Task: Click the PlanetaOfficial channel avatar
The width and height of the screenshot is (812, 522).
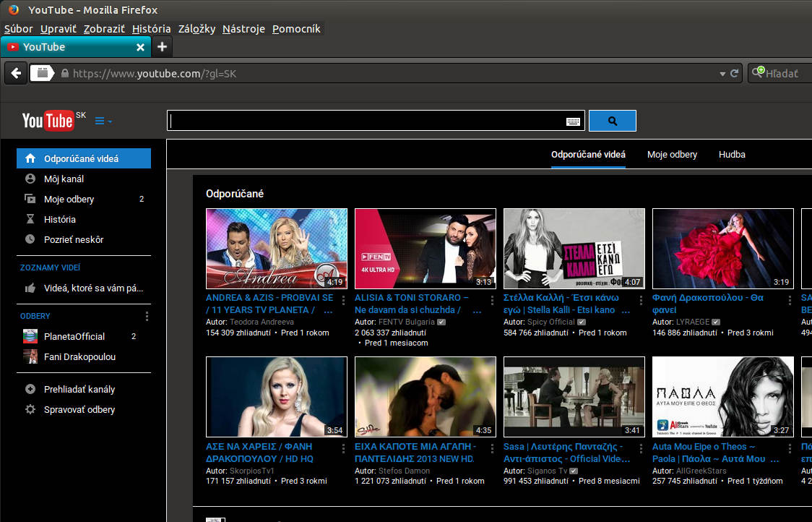Action: coord(30,336)
